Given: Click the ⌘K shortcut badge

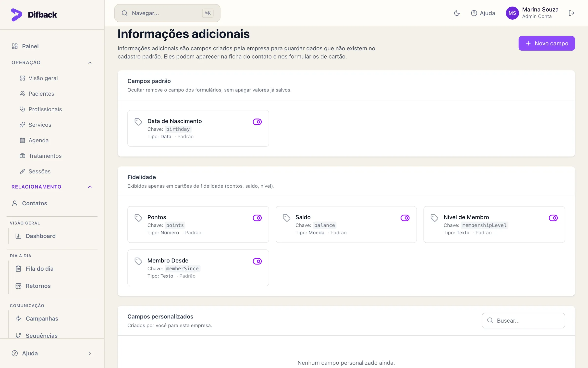Looking at the screenshot, I should (208, 13).
